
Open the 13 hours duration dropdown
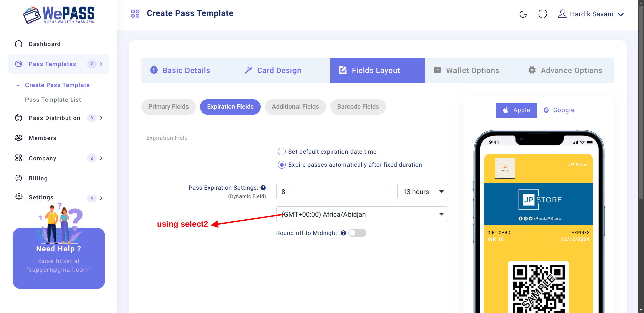coord(423,192)
